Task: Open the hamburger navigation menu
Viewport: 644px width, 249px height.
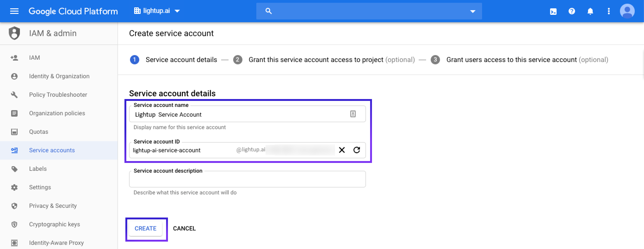Action: (x=14, y=11)
